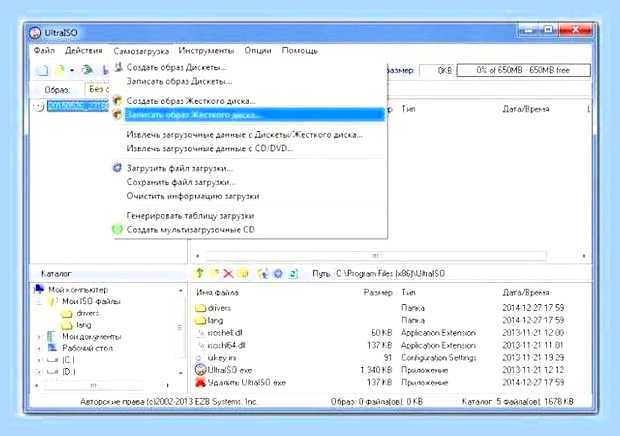Select Рабочий стол in catalog tree

click(87, 348)
